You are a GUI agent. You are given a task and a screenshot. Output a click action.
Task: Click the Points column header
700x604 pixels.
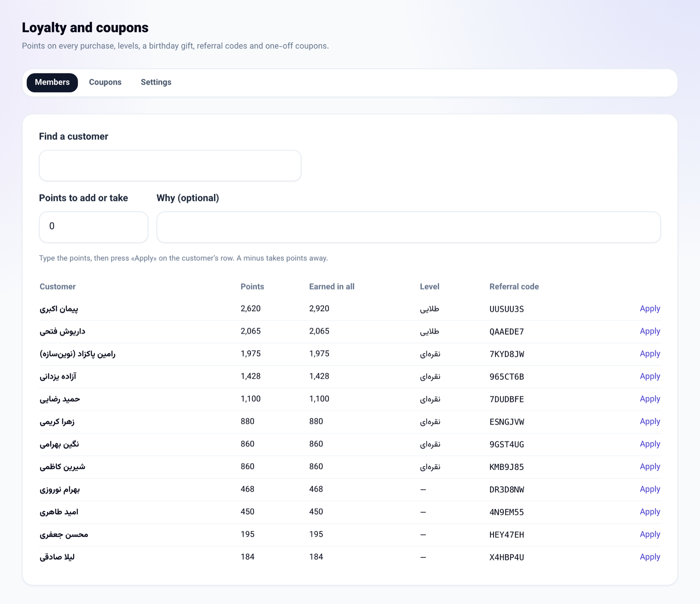[x=252, y=287]
